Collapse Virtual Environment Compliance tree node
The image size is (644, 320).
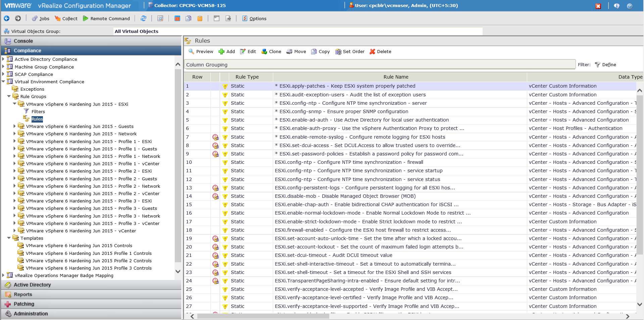coord(3,81)
